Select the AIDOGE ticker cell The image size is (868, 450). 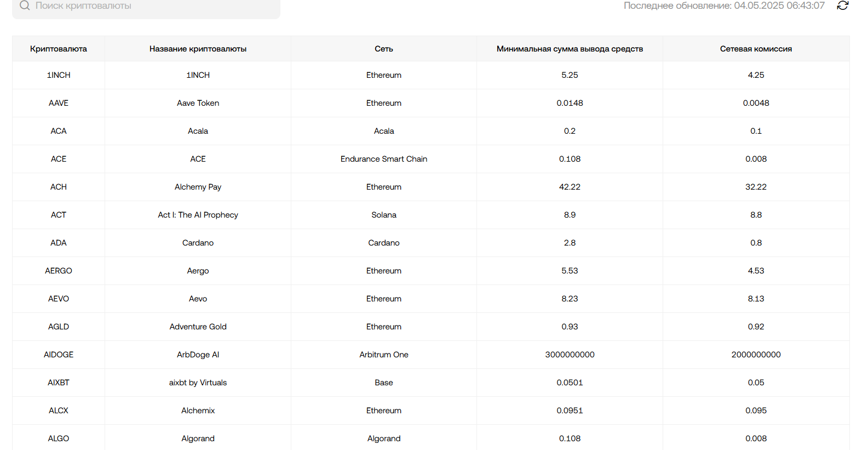click(59, 355)
